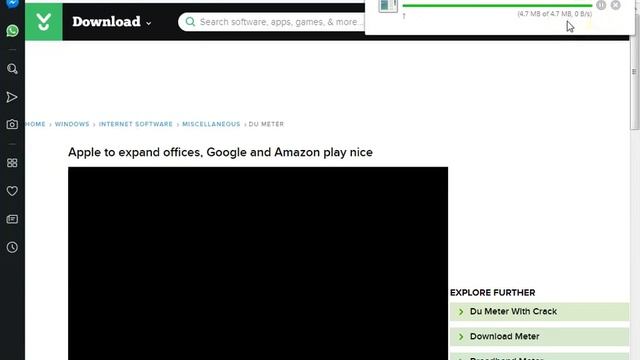Open Speed Dial grid icon
This screenshot has height=360, width=640.
coord(12,163)
